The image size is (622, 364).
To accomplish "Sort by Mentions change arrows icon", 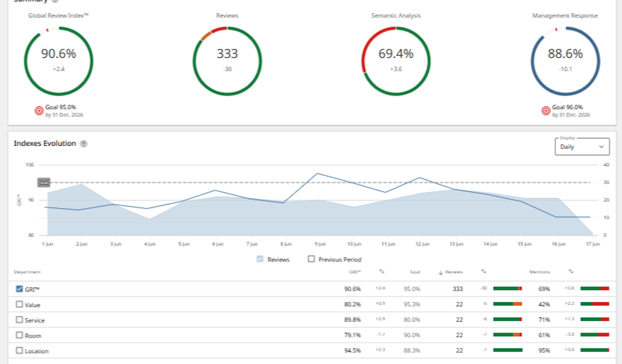I will tap(571, 272).
